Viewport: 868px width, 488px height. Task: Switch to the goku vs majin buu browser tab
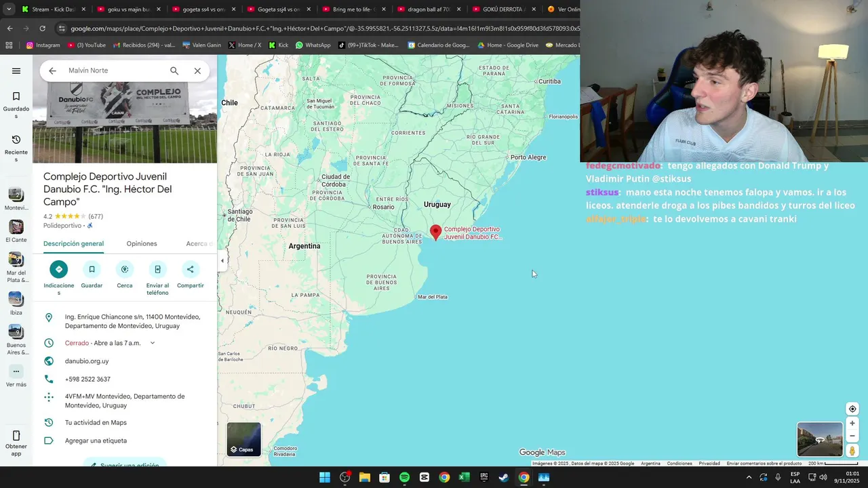pyautogui.click(x=127, y=9)
